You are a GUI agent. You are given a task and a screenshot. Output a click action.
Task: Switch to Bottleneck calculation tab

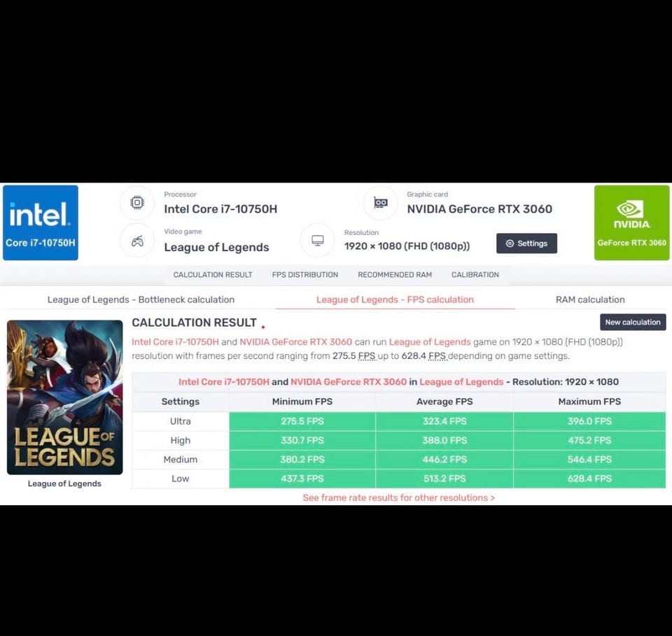[x=141, y=299]
